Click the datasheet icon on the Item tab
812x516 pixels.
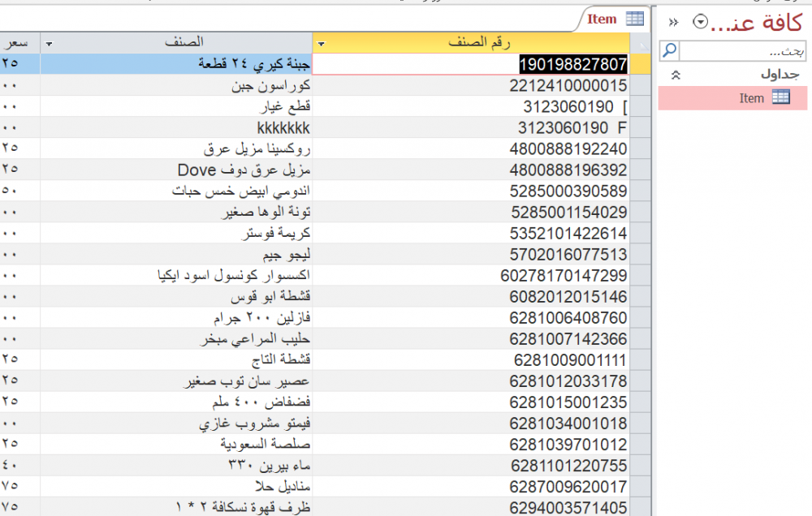[635, 19]
